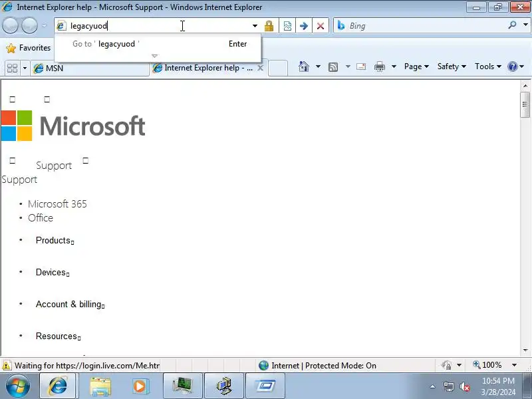Expand the Resources menu
The width and height of the screenshot is (532, 399).
click(59, 336)
